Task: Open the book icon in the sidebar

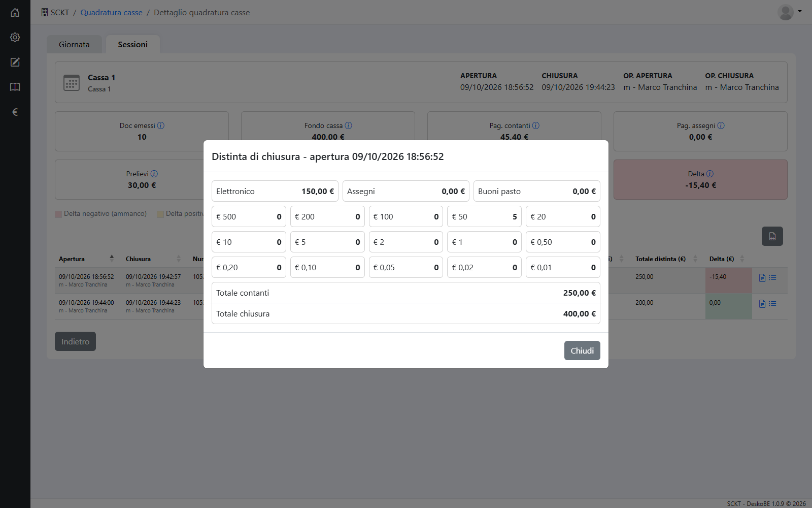Action: (x=15, y=87)
